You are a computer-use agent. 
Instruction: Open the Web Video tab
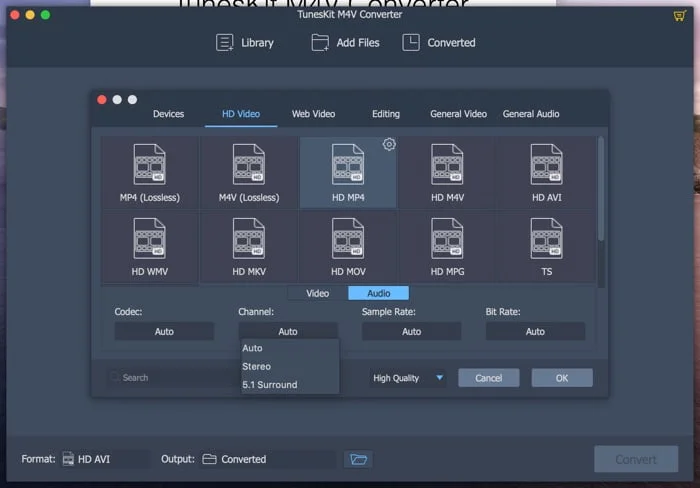coord(313,114)
